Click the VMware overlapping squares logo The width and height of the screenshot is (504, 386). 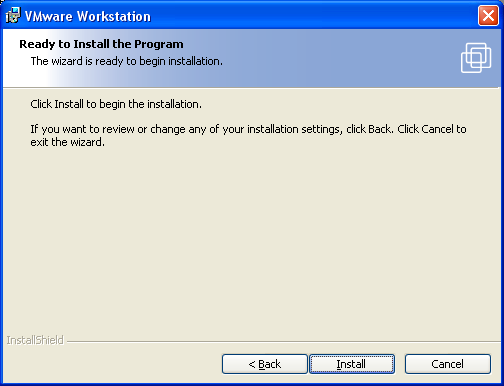[476, 58]
